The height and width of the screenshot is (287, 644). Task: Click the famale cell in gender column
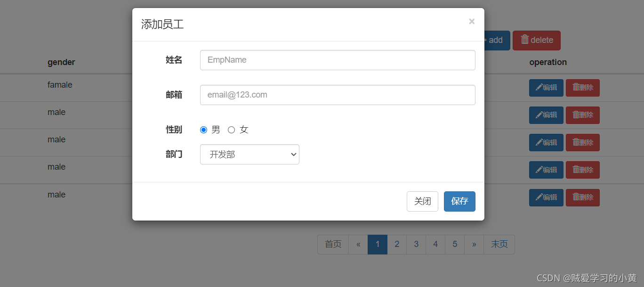60,85
